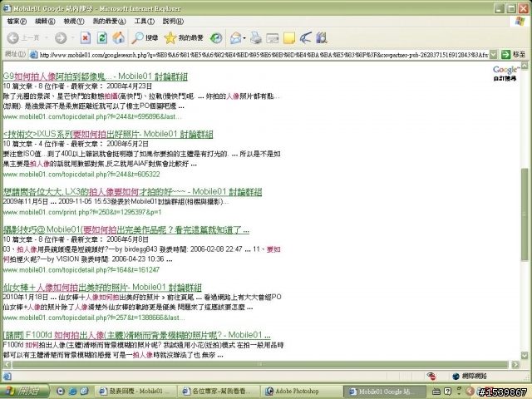This screenshot has height=399, width=532.
Task: Expand the Mail button dropdown arrow
Action: [244, 38]
